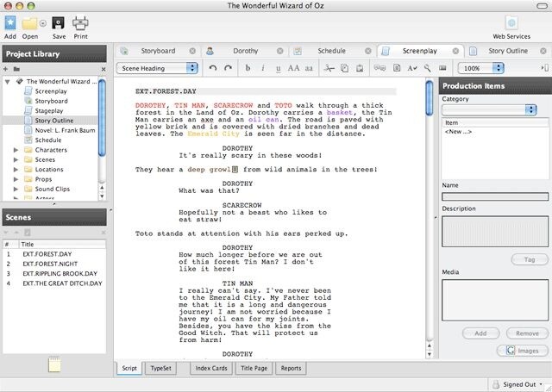Expand the Characters folder in Project Library
Image resolution: width=552 pixels, height=392 pixels.
(x=16, y=149)
